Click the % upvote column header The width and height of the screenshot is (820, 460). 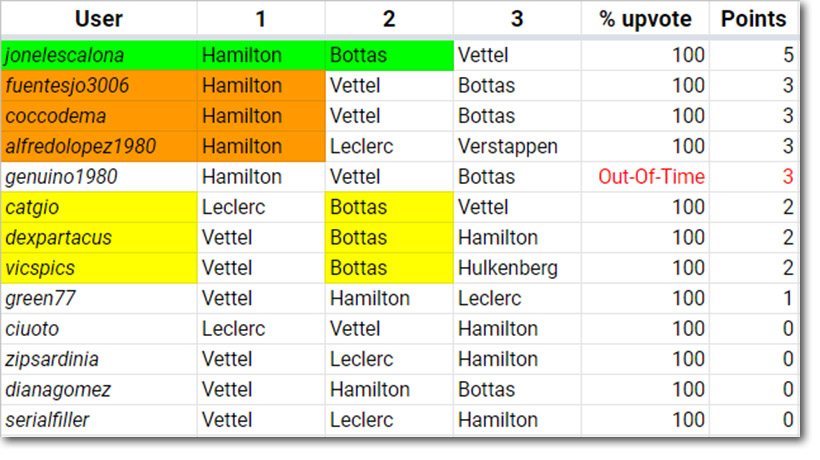645,18
